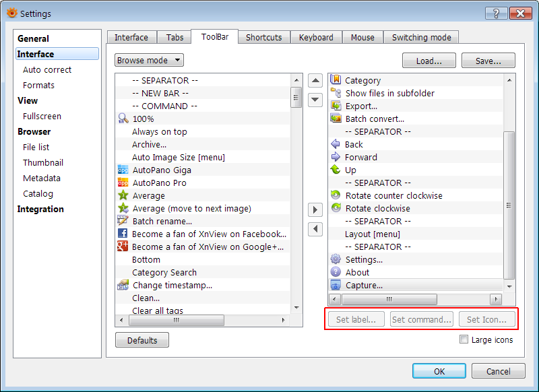539x392 pixels.
Task: Click the Category bookmark icon
Action: pos(336,79)
